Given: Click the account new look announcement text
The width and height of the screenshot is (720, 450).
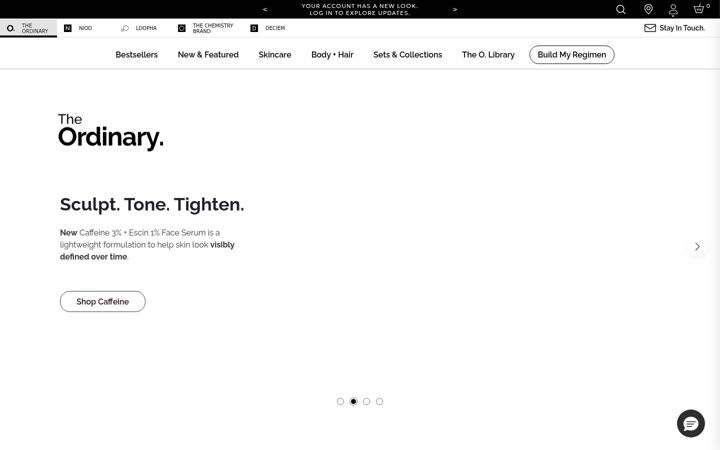Looking at the screenshot, I should 360,9.
